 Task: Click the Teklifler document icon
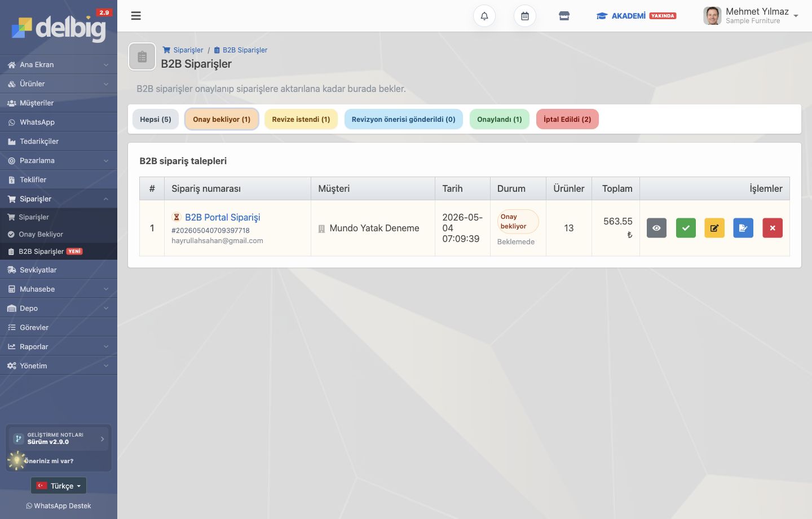coord(11,180)
